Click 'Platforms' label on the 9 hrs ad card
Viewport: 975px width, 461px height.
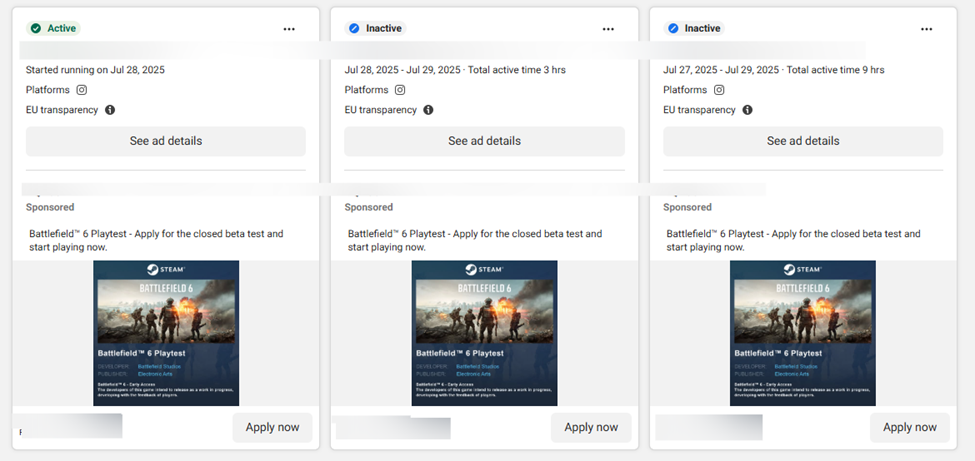click(685, 90)
